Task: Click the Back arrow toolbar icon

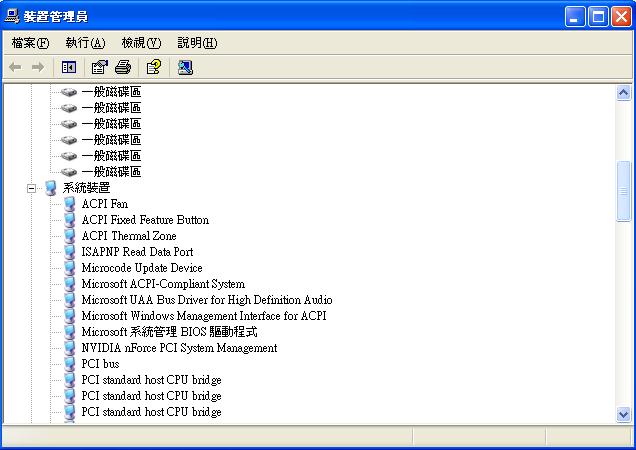Action: click(x=15, y=67)
